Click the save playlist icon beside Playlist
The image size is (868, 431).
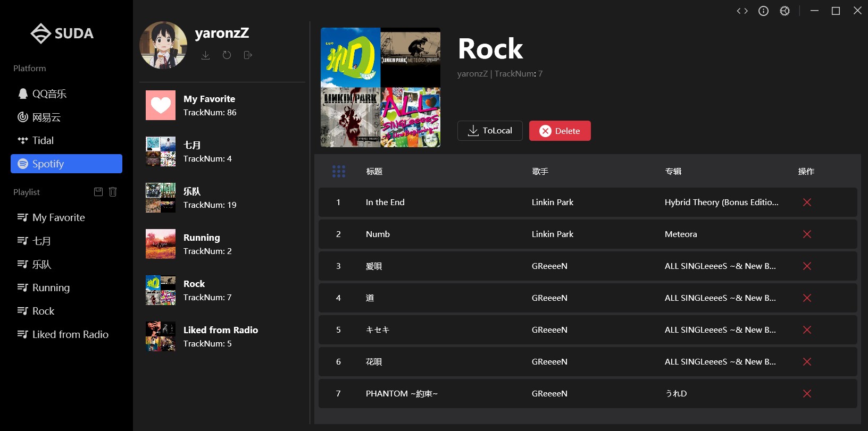click(98, 192)
